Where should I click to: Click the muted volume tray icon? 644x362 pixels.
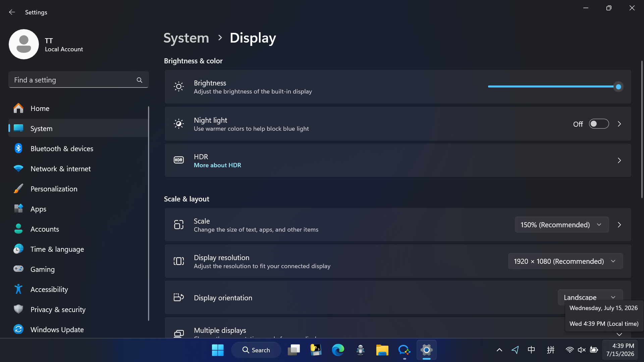pyautogui.click(x=582, y=350)
